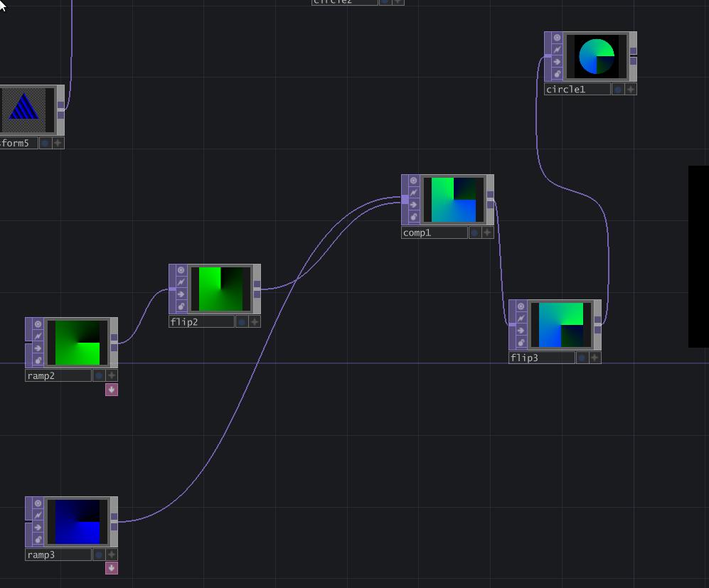Toggle Viewer Active plus flag on flip3

pos(595,358)
